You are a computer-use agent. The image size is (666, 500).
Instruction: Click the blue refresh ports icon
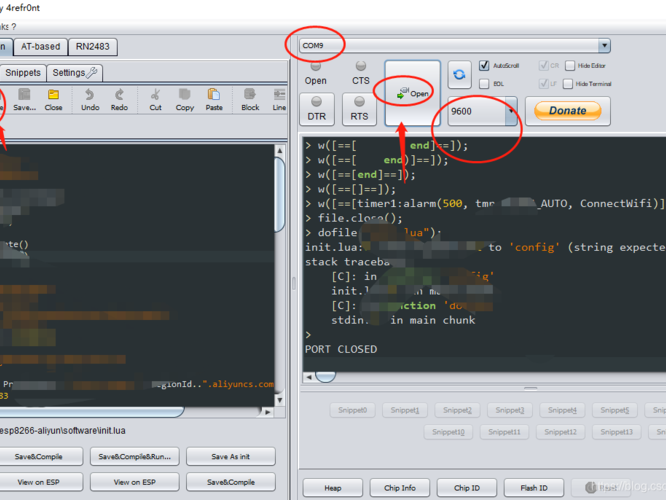[459, 75]
